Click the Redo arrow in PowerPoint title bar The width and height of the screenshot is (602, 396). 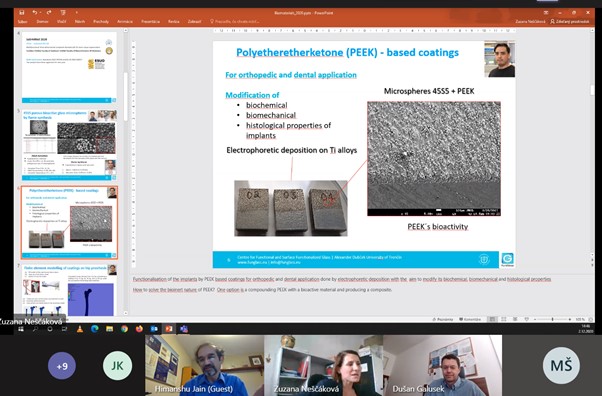[x=49, y=13]
